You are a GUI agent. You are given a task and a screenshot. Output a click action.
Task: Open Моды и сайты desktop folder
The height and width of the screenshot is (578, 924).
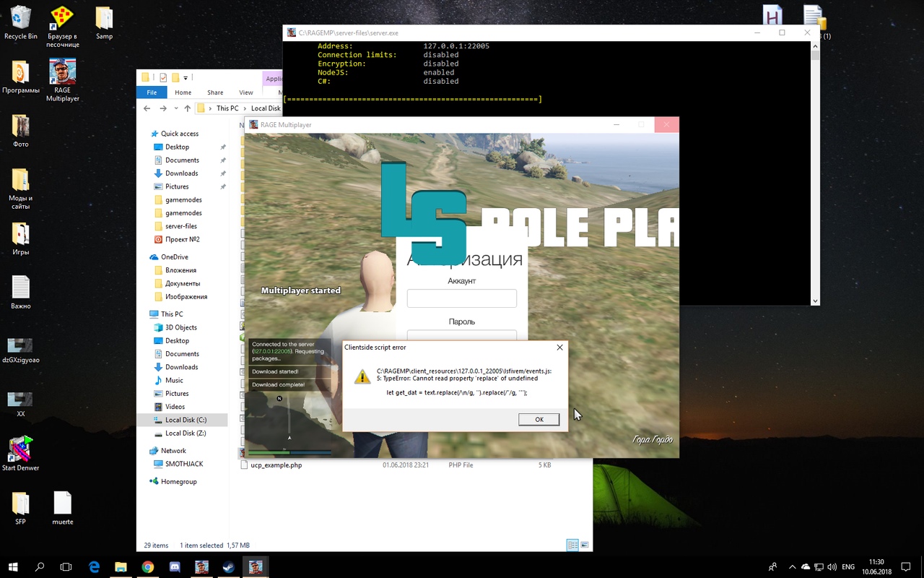21,189
